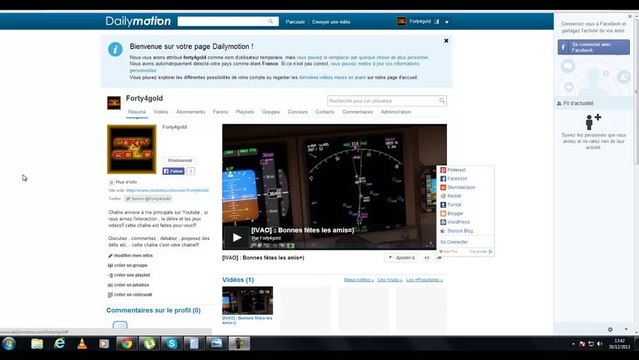Click the Dailymotion logo
The width and height of the screenshot is (639, 360).
pos(138,21)
